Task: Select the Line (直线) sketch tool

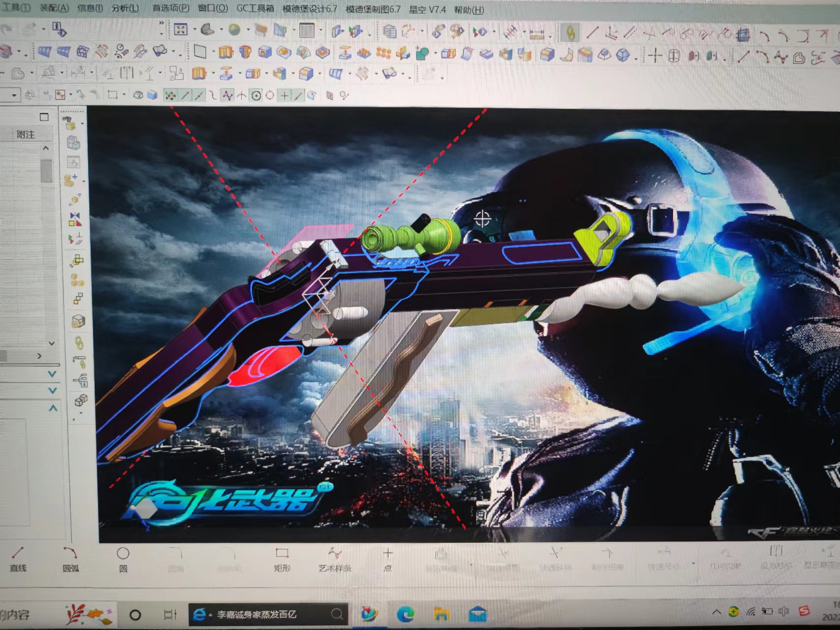Action: (x=18, y=558)
